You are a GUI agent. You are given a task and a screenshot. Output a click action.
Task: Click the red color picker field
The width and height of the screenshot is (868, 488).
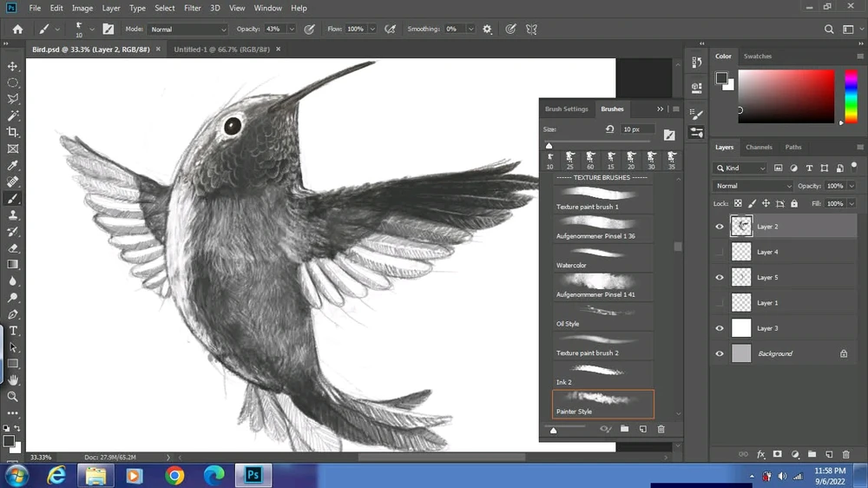(786, 96)
